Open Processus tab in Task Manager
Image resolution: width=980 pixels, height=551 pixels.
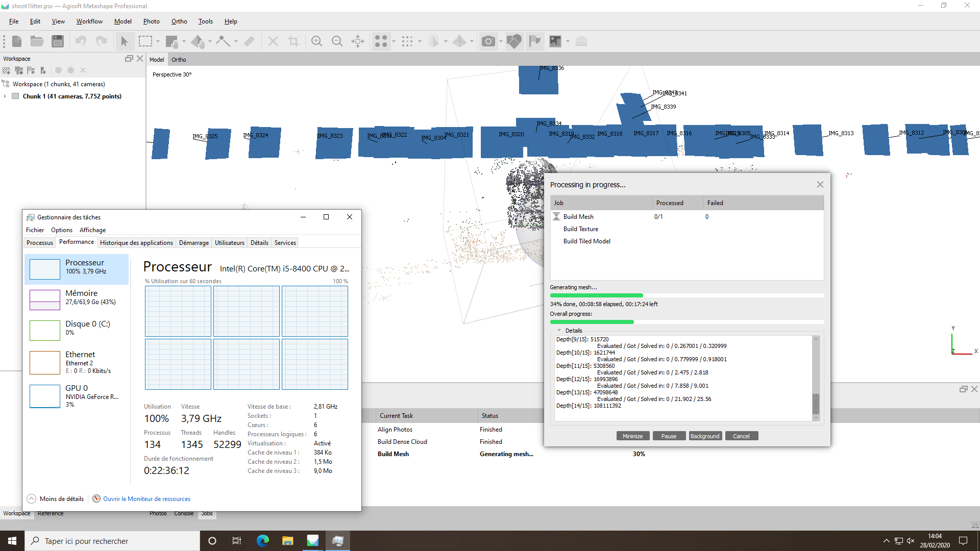pos(40,243)
